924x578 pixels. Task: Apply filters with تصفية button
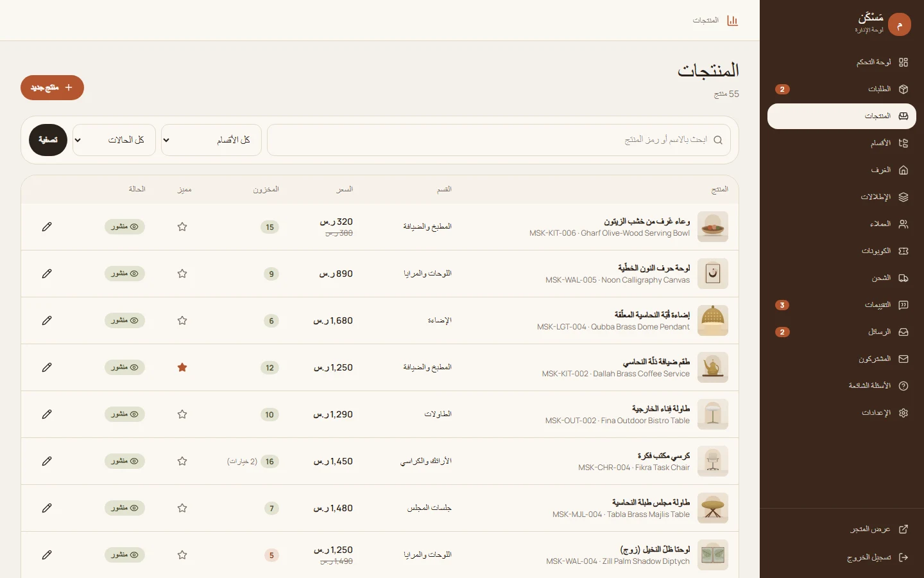(x=48, y=140)
